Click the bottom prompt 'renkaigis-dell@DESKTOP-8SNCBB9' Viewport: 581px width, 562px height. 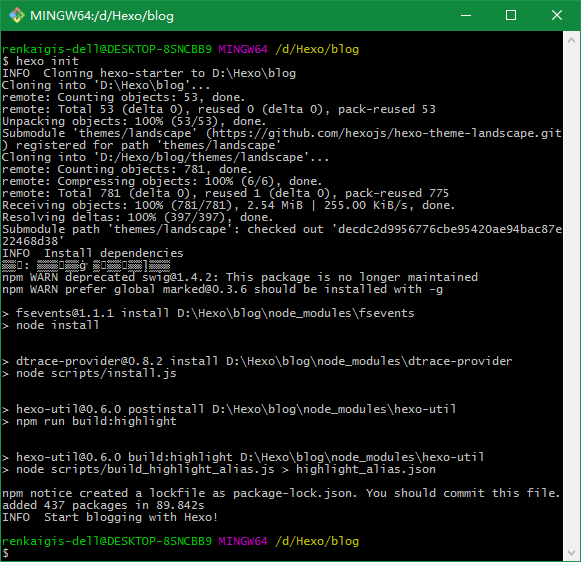107,541
